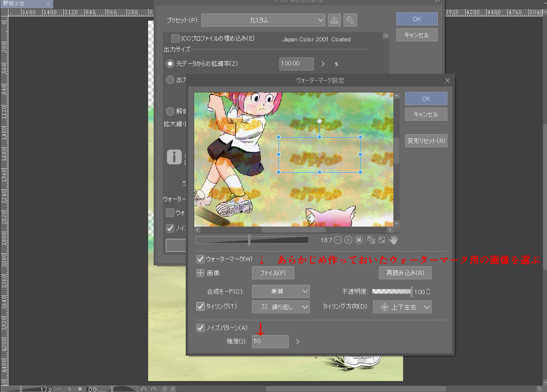Click fit-to-screen icon in watermark preview
This screenshot has height=392, width=547.
point(382,240)
